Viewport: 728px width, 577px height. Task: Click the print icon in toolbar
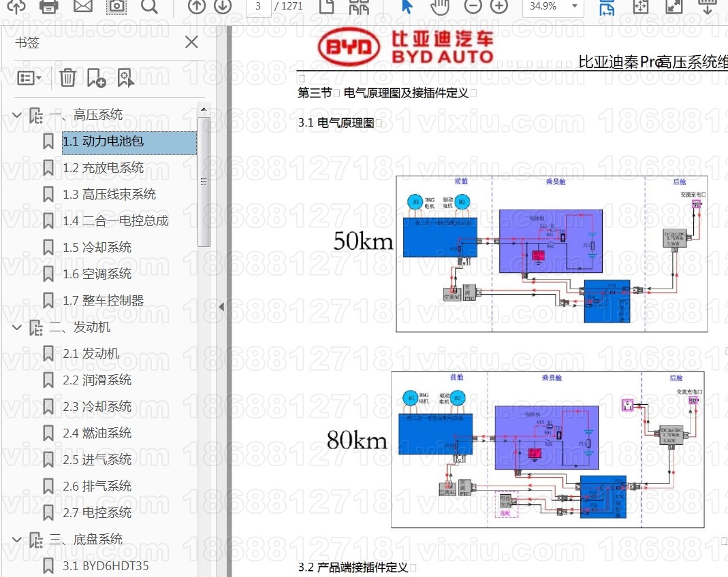[x=49, y=6]
